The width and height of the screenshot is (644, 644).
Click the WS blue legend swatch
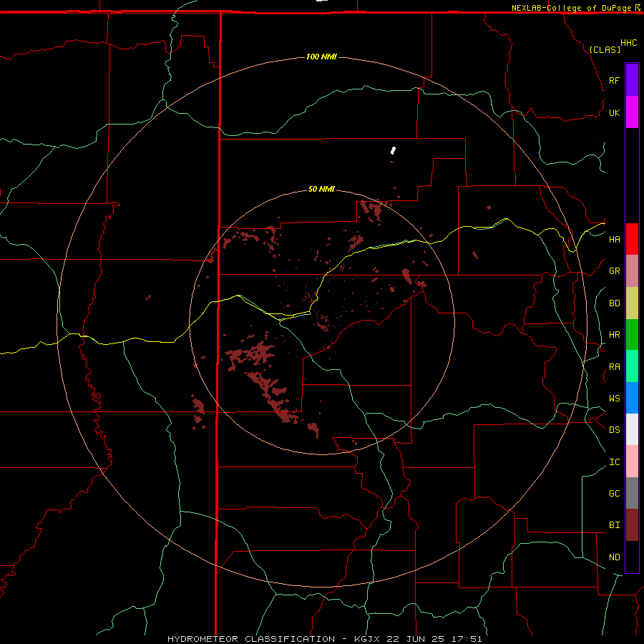(x=632, y=398)
